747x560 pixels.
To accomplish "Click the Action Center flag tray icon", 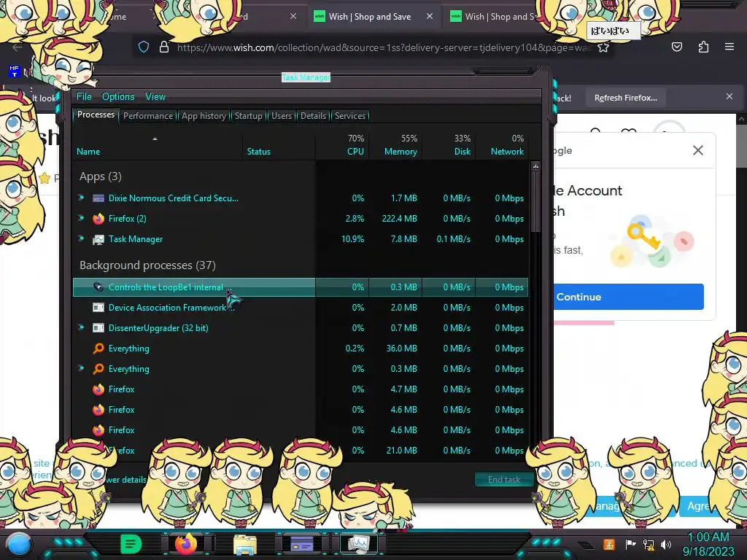I will (630, 544).
